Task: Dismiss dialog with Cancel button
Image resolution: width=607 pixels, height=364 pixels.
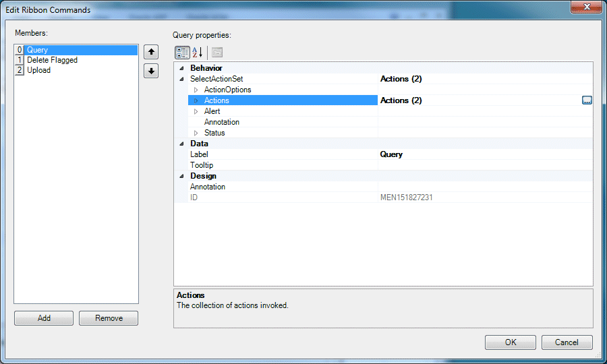Action: [567, 342]
